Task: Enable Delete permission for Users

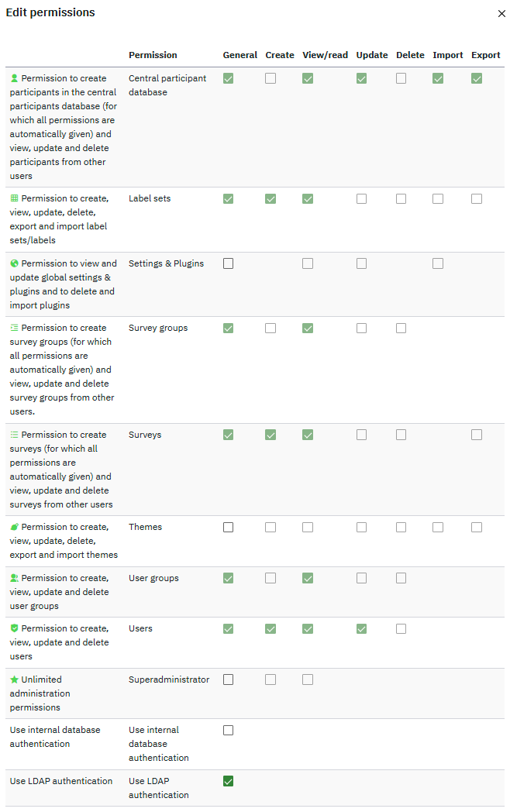Action: click(x=401, y=628)
